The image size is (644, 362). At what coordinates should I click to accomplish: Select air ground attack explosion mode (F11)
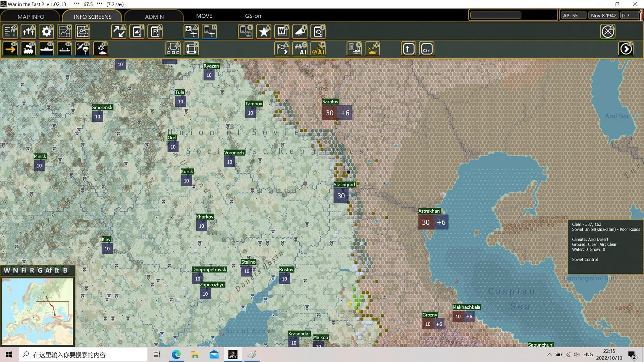tap(101, 49)
